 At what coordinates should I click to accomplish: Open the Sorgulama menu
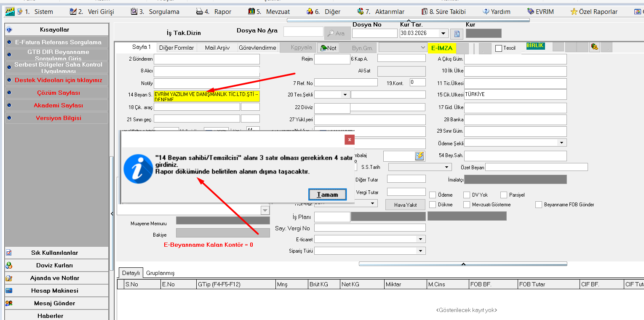[159, 12]
